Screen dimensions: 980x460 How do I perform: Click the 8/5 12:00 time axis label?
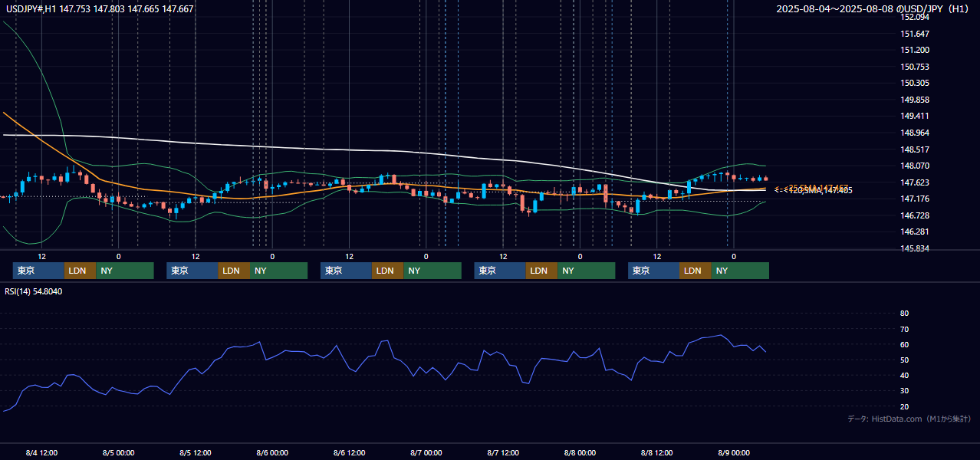click(196, 453)
